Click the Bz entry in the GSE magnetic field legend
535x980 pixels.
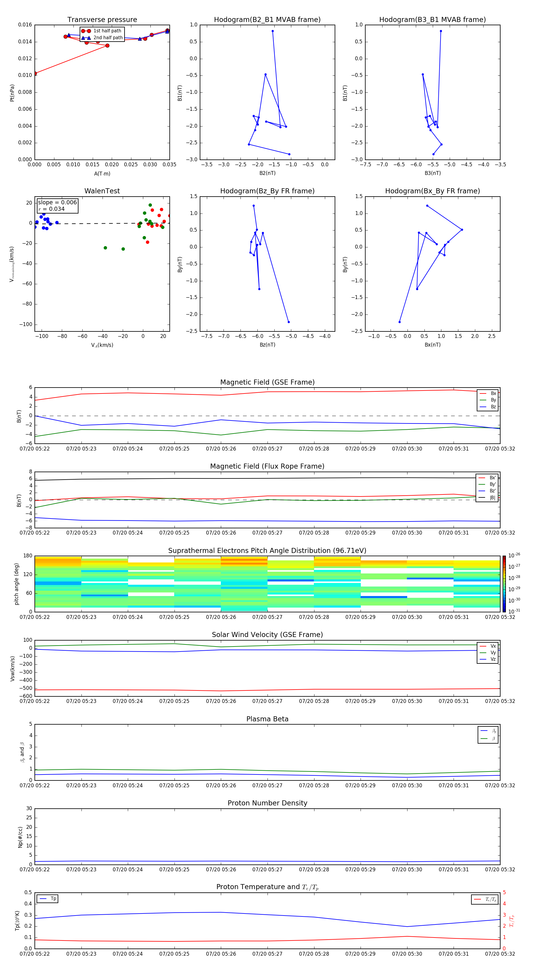488,407
